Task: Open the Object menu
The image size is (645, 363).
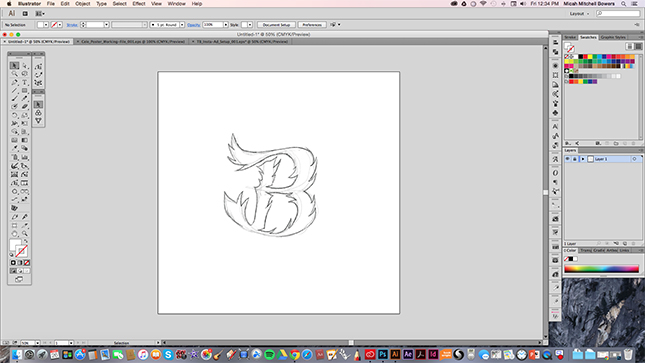Action: point(82,4)
